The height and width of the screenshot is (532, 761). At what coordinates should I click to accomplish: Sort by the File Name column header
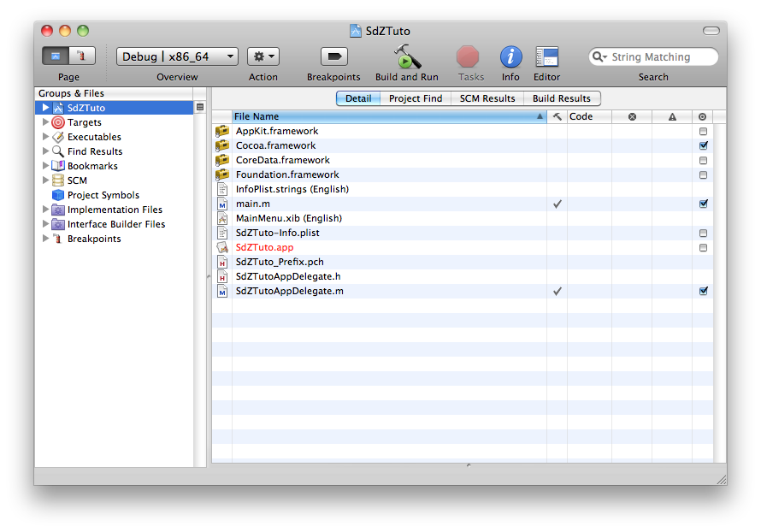385,116
